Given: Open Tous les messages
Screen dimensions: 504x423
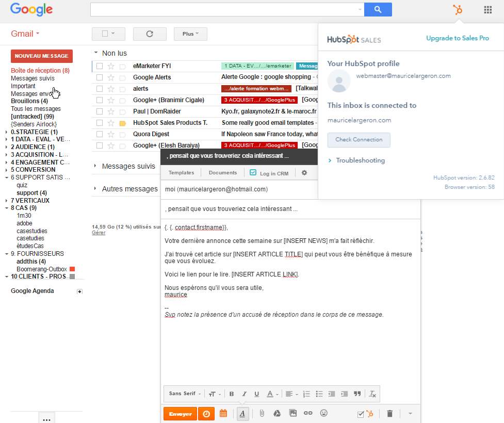Looking at the screenshot, I should (x=36, y=109).
